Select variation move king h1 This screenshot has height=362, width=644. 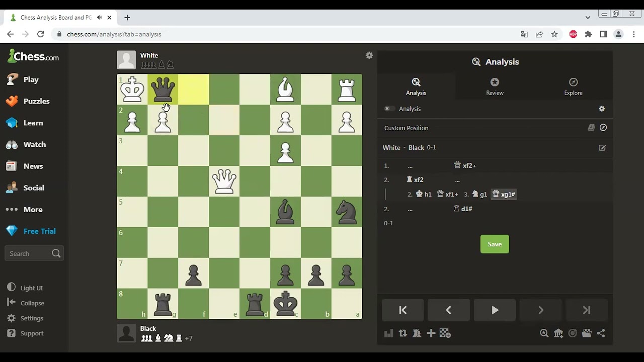[x=424, y=194]
